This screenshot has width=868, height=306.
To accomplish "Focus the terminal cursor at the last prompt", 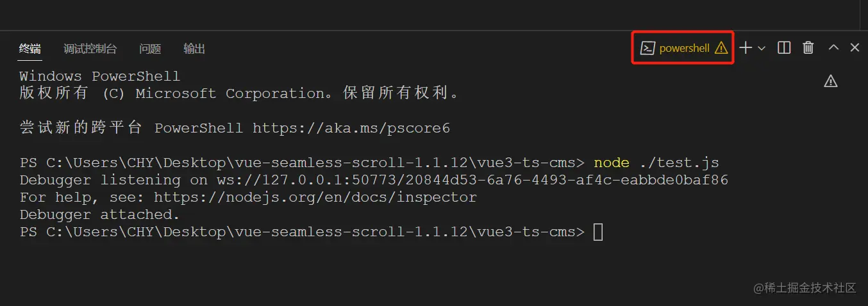I will [597, 232].
